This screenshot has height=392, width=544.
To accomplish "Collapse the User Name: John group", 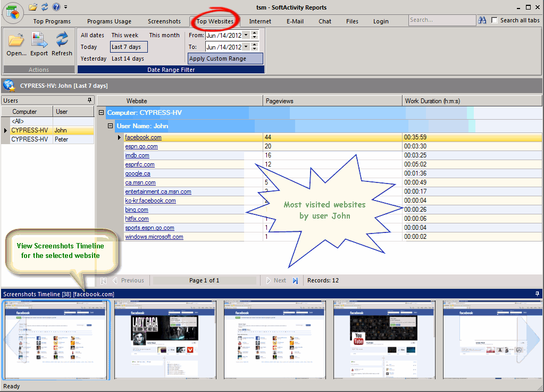I will [x=110, y=126].
